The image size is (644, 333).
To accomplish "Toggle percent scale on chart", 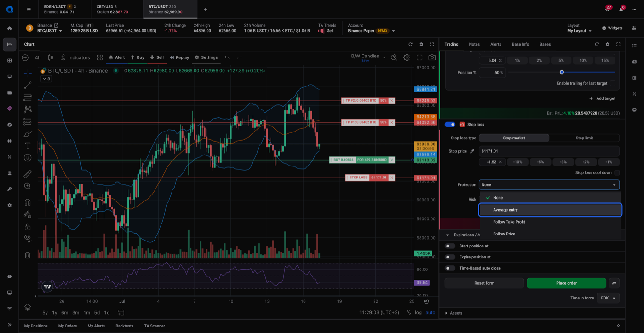I will (x=408, y=313).
